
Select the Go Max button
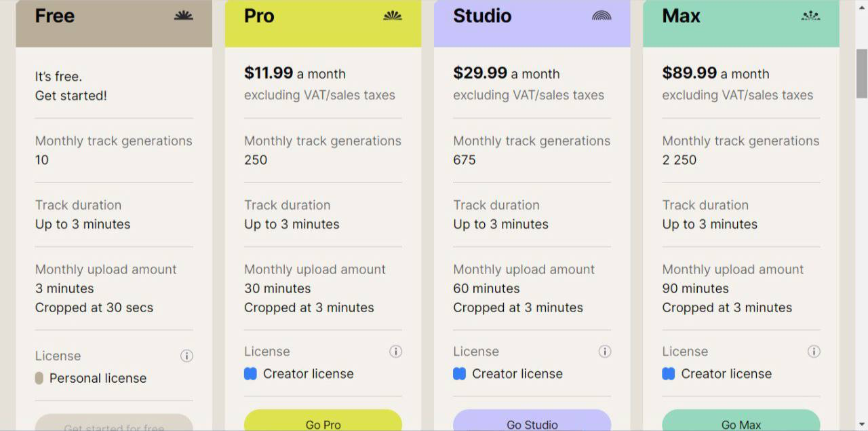(741, 422)
